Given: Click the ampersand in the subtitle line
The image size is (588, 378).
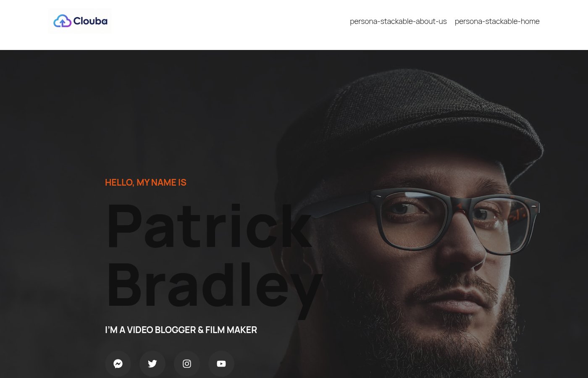Looking at the screenshot, I should (x=201, y=330).
